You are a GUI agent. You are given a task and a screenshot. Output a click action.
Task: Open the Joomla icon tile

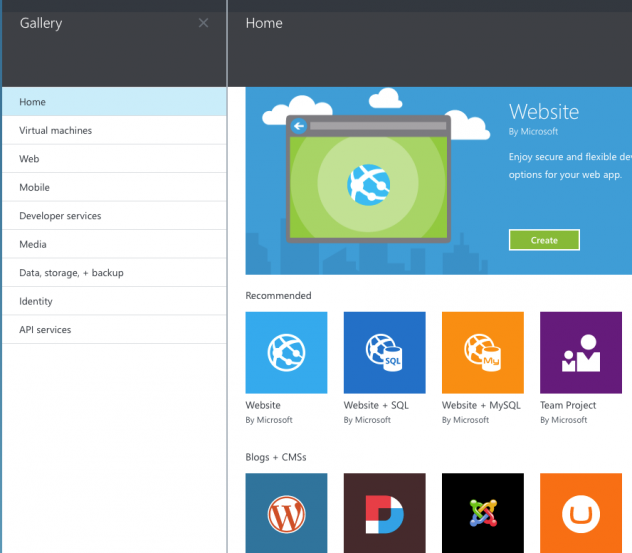(482, 513)
